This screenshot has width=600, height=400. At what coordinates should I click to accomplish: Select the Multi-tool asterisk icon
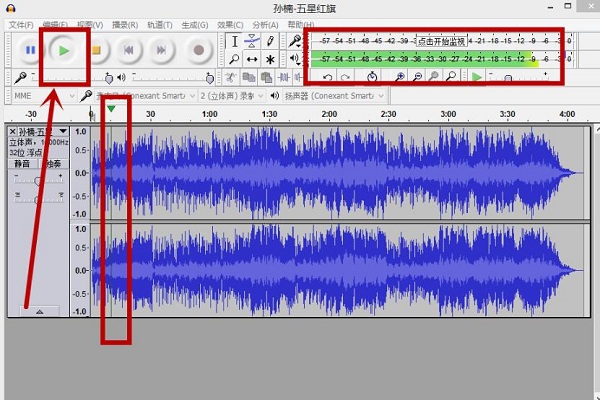(x=270, y=60)
